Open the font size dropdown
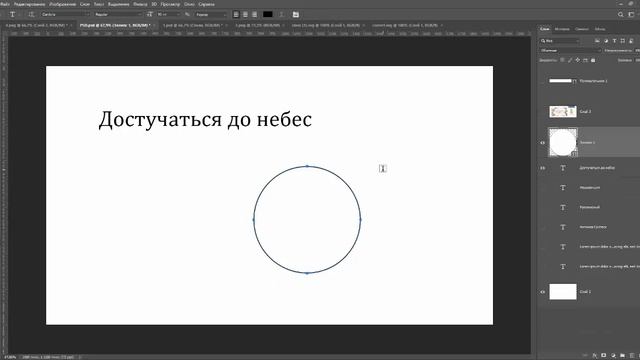This screenshot has width=640, height=360. 168,14
